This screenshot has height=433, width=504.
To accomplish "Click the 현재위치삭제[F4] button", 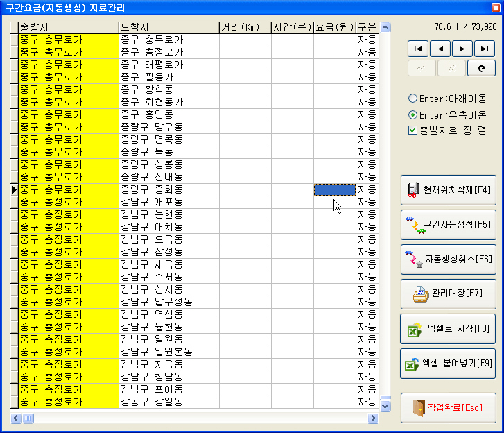I will pyautogui.click(x=449, y=190).
